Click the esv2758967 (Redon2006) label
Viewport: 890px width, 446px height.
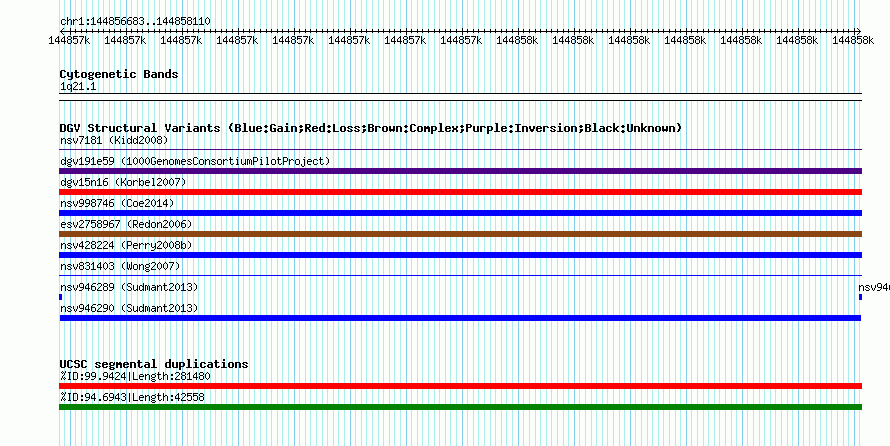(126, 224)
